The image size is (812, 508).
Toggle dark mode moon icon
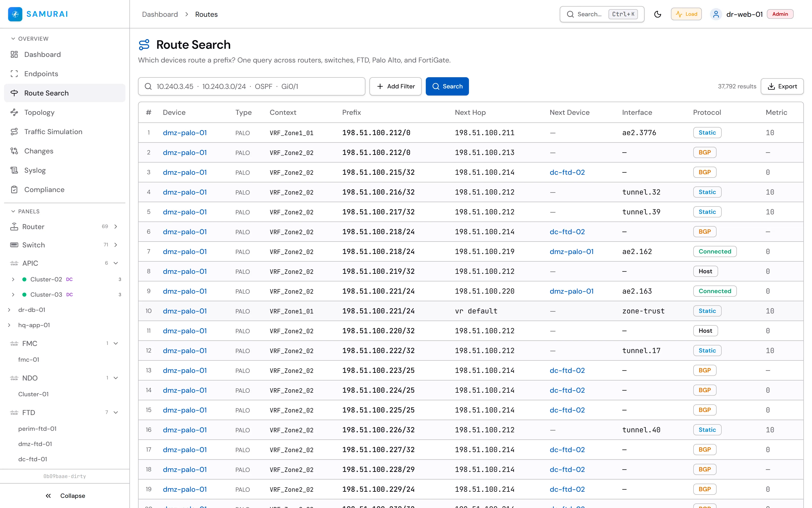tap(658, 14)
